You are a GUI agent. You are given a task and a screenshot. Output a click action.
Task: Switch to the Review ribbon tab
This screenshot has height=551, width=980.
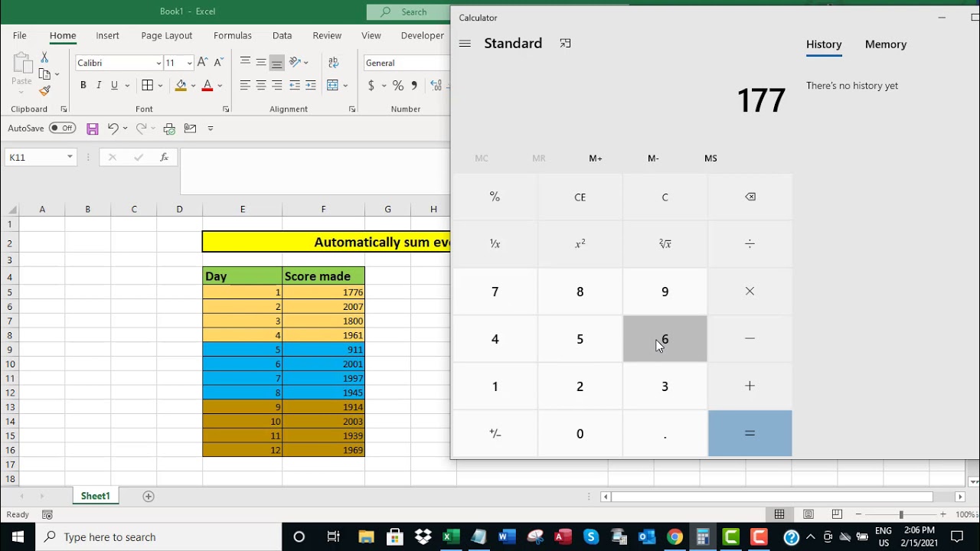(x=327, y=35)
